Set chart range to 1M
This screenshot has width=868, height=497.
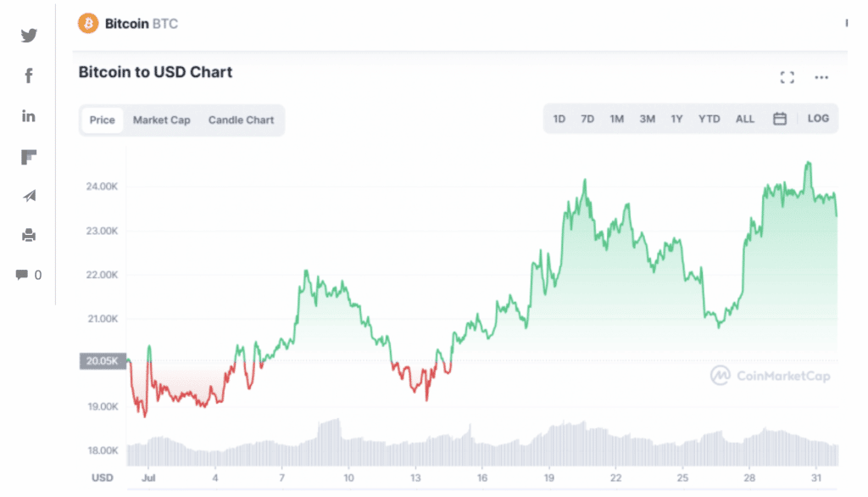(617, 119)
